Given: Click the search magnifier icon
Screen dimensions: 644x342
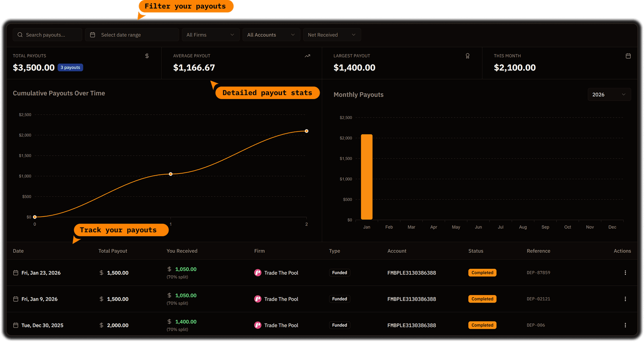Looking at the screenshot, I should 20,34.
